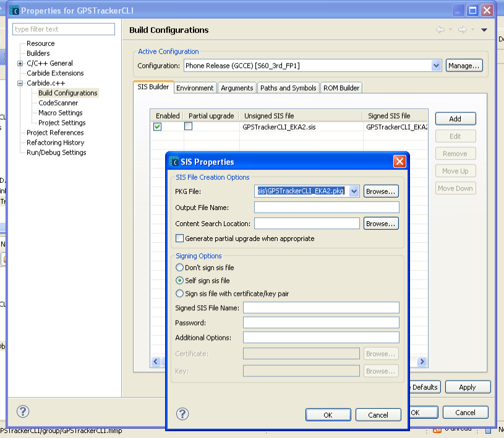Viewport: 504px width, 438px height.
Task: Select Don't sign sis file option
Action: [x=180, y=267]
